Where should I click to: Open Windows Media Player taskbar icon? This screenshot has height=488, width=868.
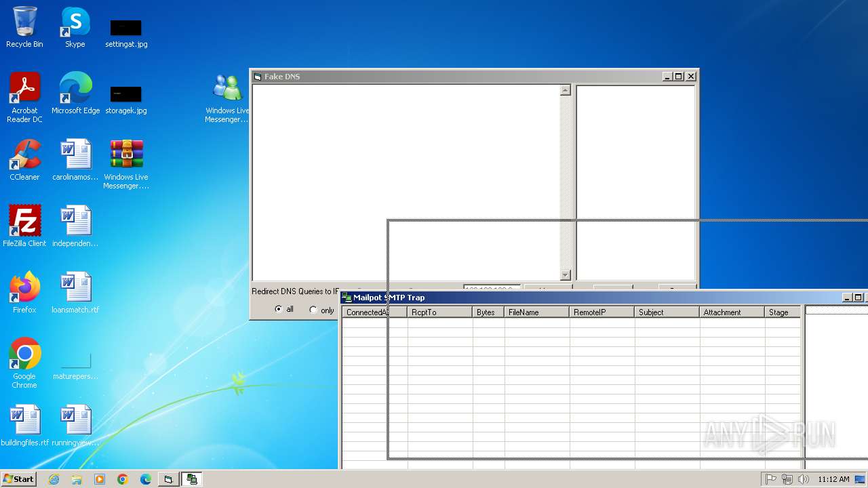[100, 479]
